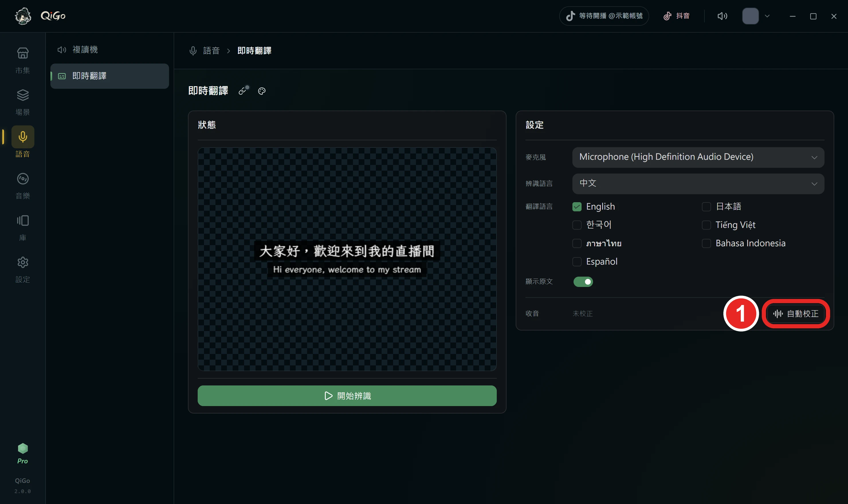
Task: Click the 等待開播 @示範帳號 status button
Action: tap(604, 16)
